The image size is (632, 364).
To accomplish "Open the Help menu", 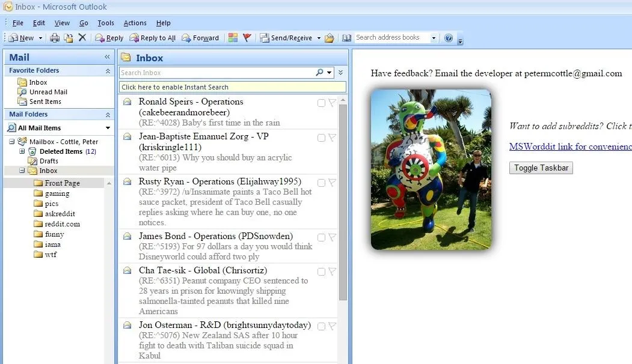I will 163,23.
